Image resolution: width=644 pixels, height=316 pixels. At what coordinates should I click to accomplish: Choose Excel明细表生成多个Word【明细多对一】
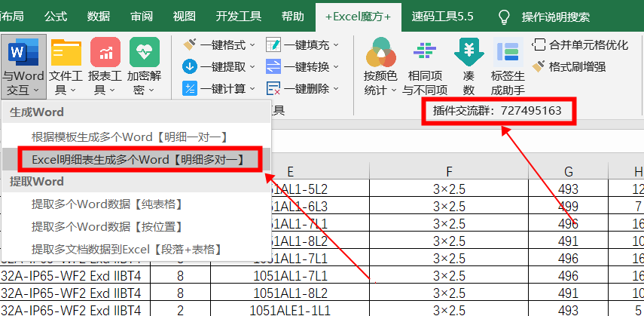pyautogui.click(x=136, y=159)
